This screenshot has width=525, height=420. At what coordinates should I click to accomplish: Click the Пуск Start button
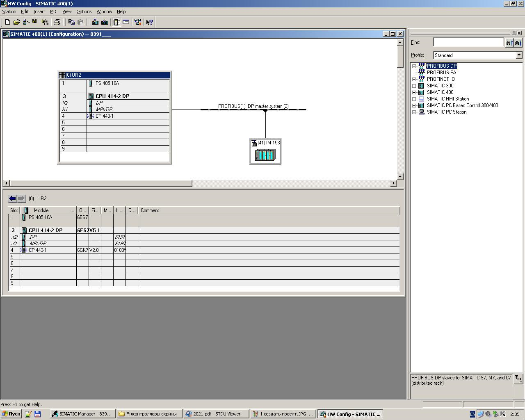coord(11,414)
